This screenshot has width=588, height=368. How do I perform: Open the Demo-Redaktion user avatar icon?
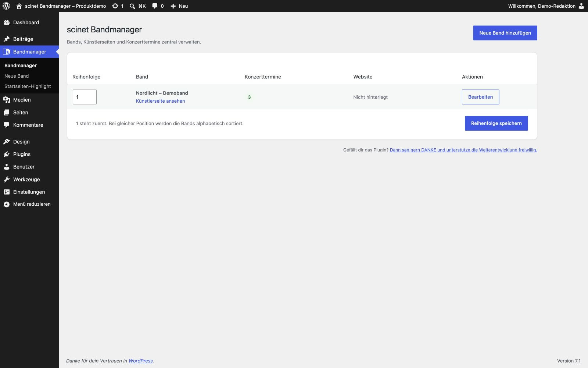(x=581, y=6)
